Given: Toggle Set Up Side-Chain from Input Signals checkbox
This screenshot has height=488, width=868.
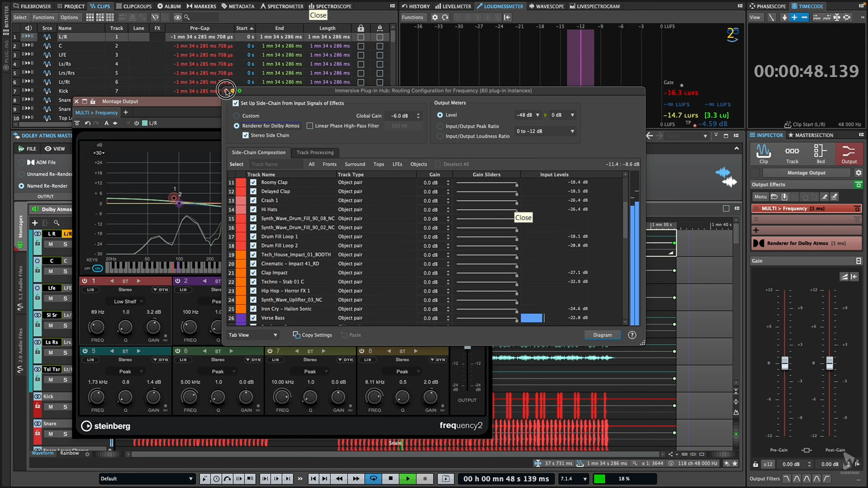Looking at the screenshot, I should (x=236, y=103).
